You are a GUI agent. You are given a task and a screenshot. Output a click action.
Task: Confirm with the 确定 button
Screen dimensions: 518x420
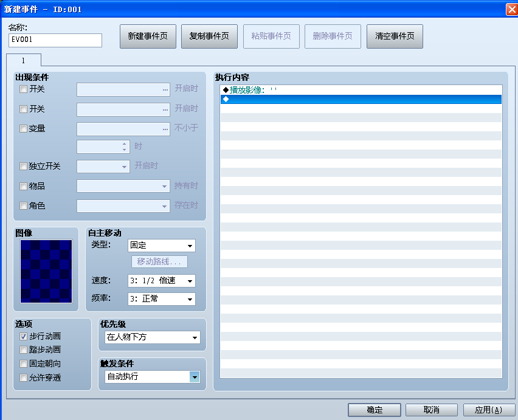(x=375, y=410)
